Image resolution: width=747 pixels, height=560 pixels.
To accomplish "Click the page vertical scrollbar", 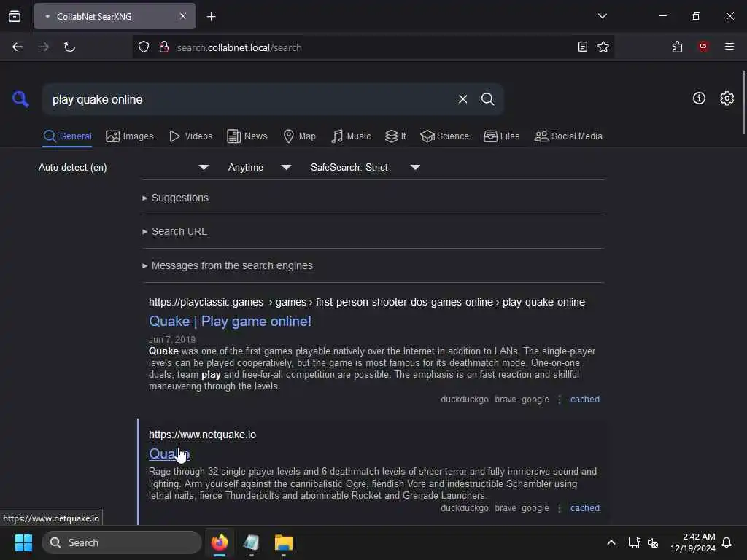I will (743, 102).
